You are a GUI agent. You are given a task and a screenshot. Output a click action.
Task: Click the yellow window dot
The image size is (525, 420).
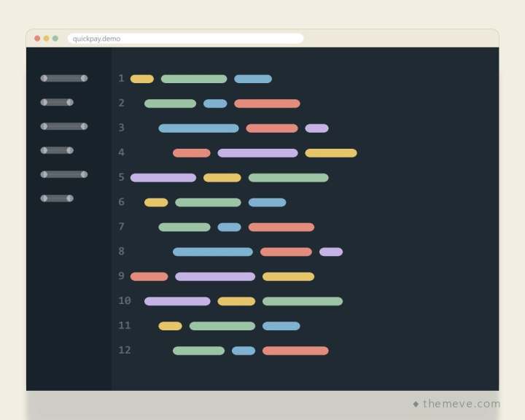coord(46,39)
